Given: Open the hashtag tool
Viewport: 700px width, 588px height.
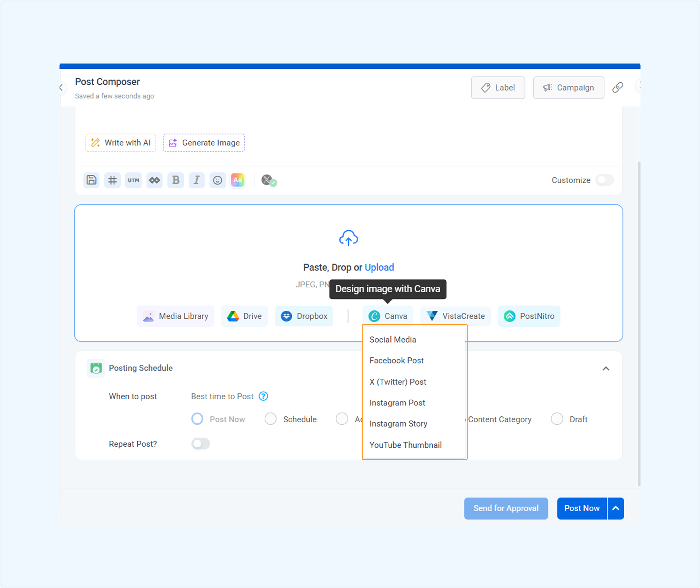Looking at the screenshot, I should tap(112, 180).
